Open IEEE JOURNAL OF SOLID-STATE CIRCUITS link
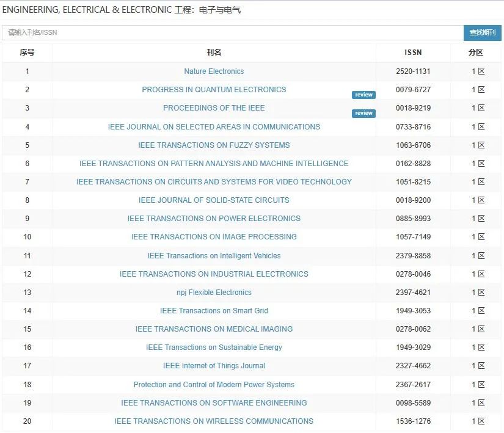This screenshot has width=504, height=433. 214,200
